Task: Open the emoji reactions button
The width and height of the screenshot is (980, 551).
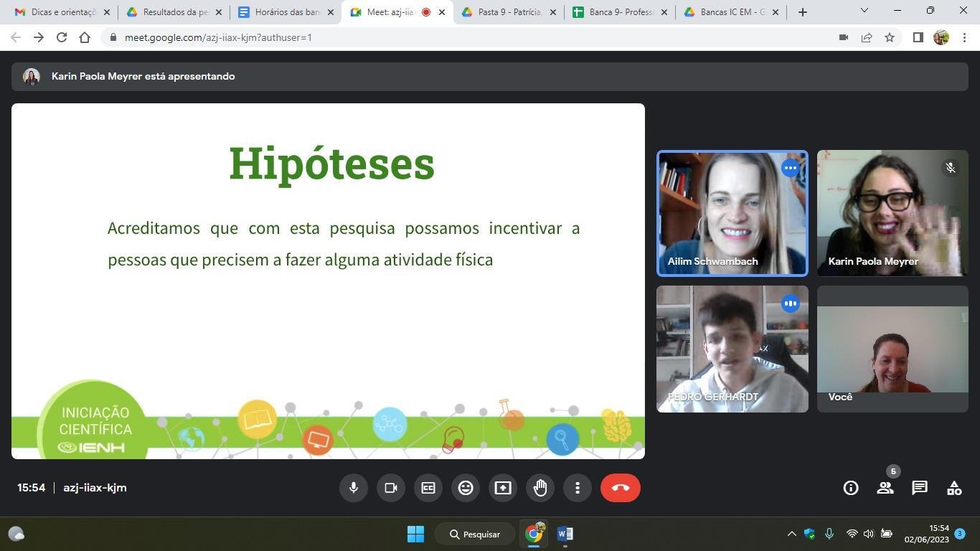Action: (466, 488)
